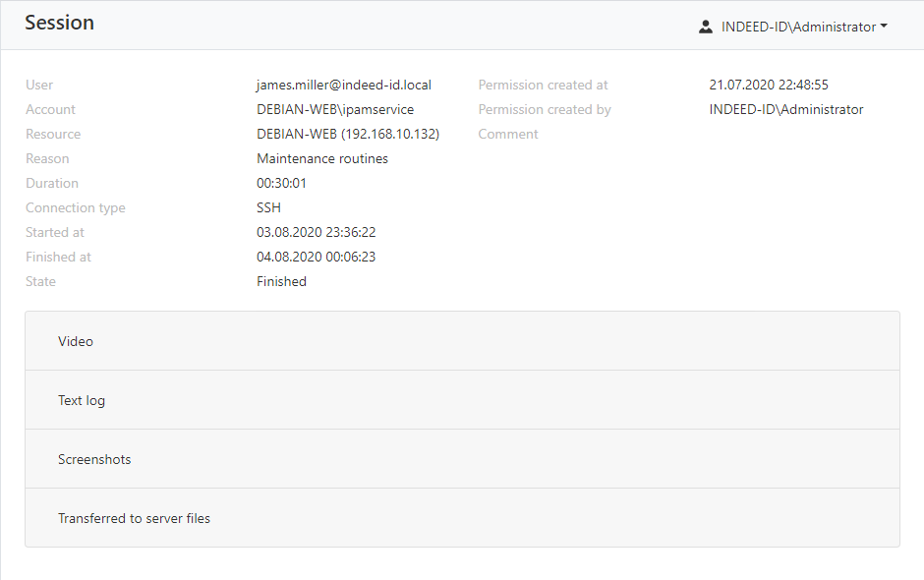Click the finished at timestamp 00:06:23

pyautogui.click(x=316, y=257)
